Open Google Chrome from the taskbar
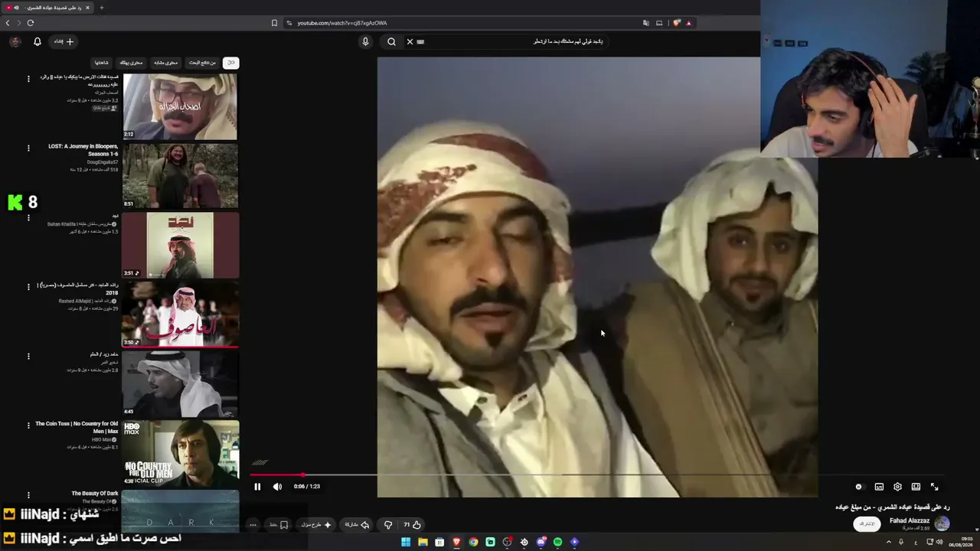980x551 pixels. click(473, 542)
